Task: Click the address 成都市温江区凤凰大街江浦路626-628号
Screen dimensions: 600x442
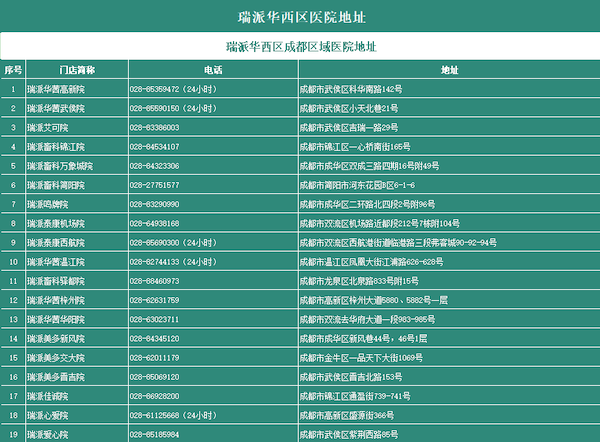Action: point(372,262)
